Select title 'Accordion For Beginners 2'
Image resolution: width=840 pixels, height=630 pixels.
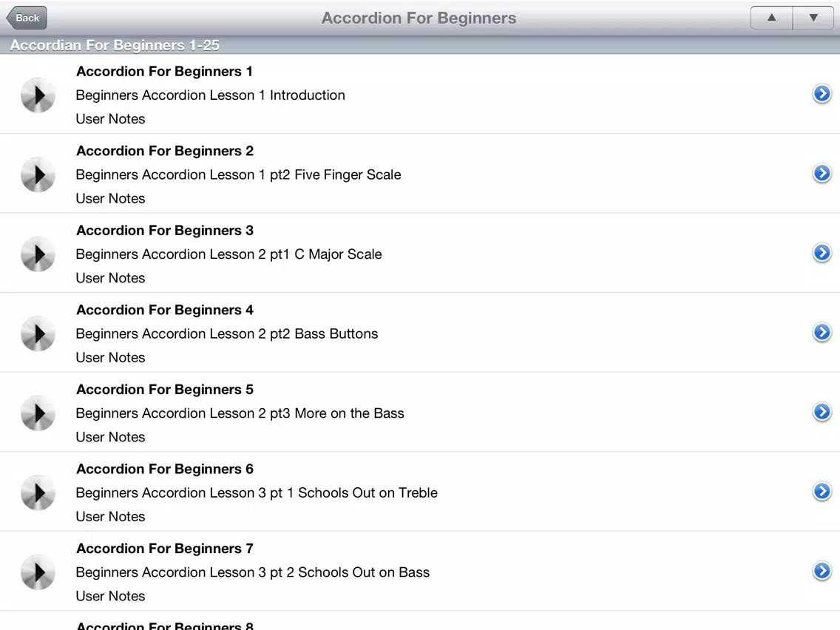(x=164, y=151)
